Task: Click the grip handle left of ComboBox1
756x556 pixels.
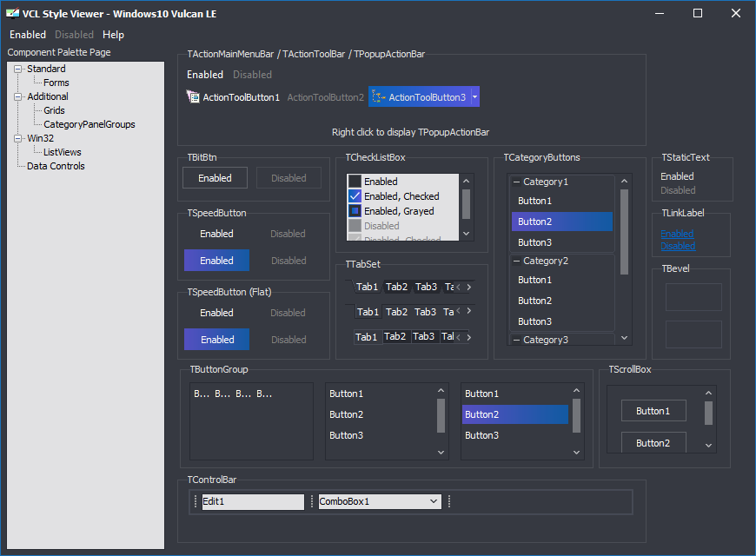Action: click(x=312, y=501)
